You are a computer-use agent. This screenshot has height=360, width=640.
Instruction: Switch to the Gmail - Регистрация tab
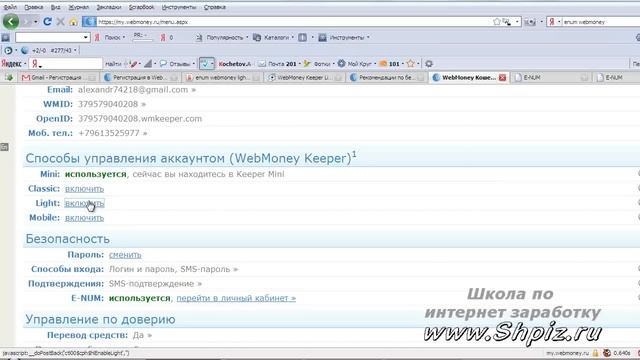59,77
